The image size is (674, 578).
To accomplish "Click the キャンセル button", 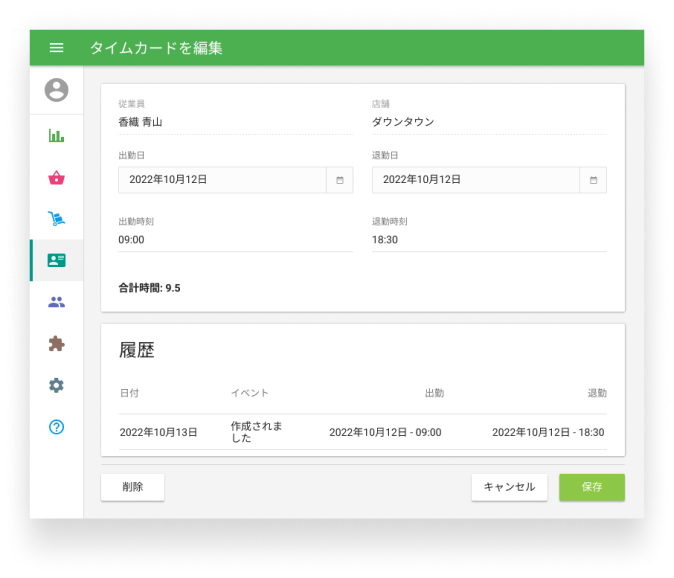I will pos(509,487).
